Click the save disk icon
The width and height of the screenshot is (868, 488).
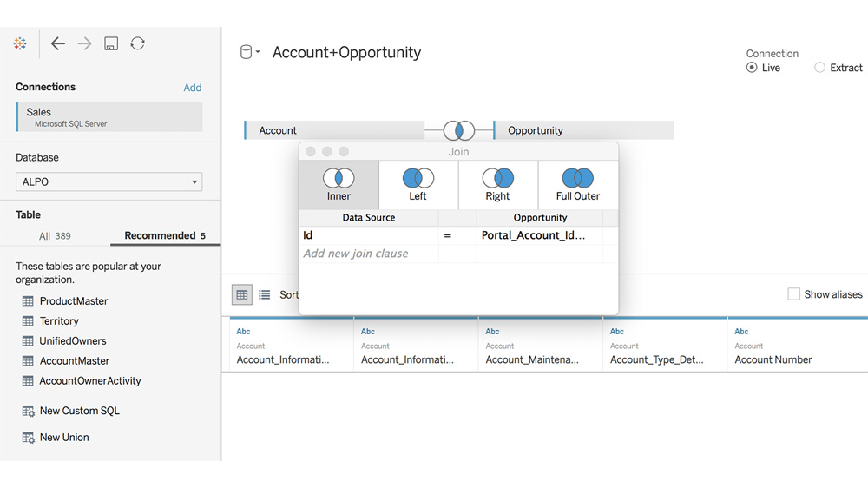click(111, 43)
